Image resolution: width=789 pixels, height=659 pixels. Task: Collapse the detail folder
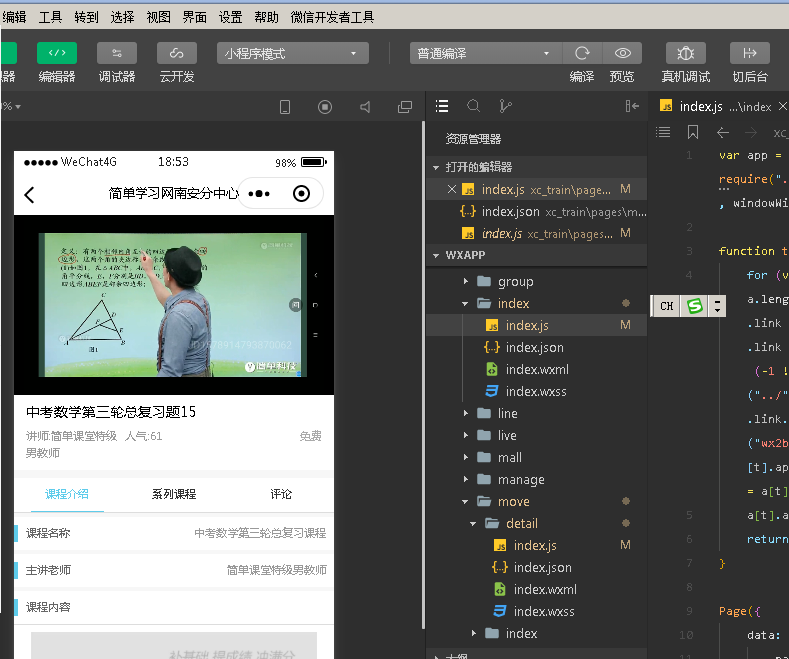[x=536, y=523]
